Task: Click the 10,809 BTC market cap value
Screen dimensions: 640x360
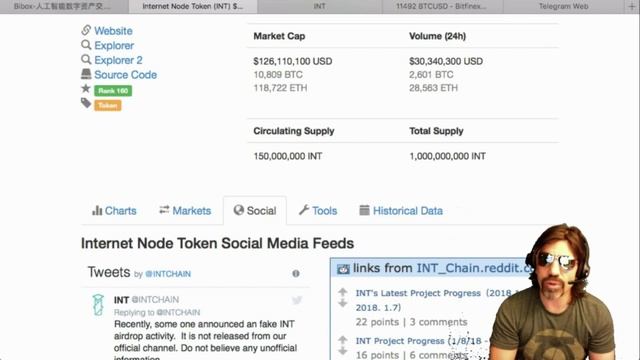Action: click(x=278, y=75)
